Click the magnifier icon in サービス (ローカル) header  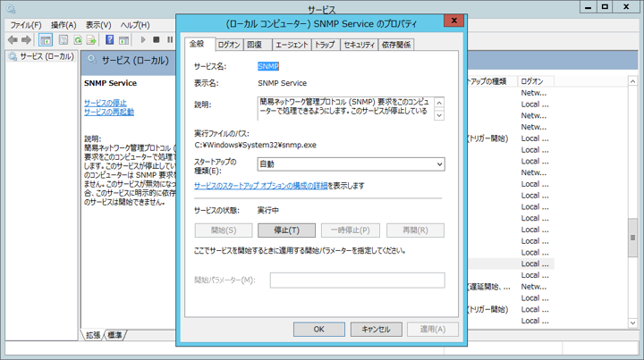91,60
